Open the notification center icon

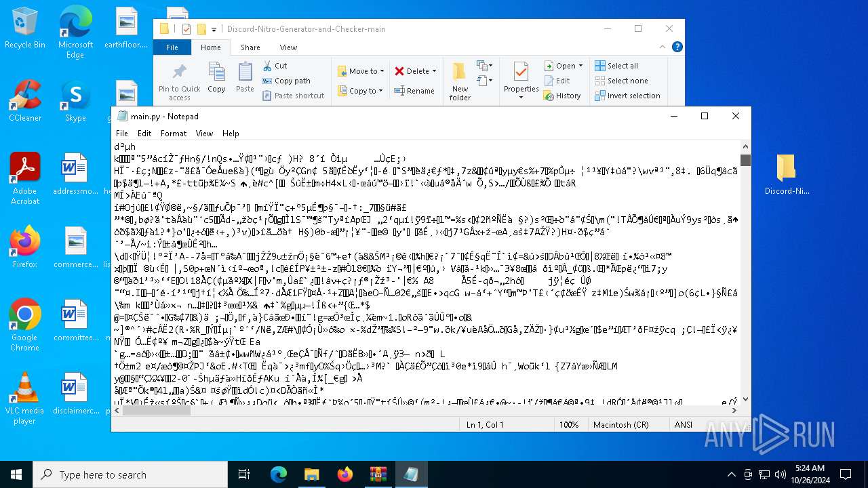click(x=846, y=474)
